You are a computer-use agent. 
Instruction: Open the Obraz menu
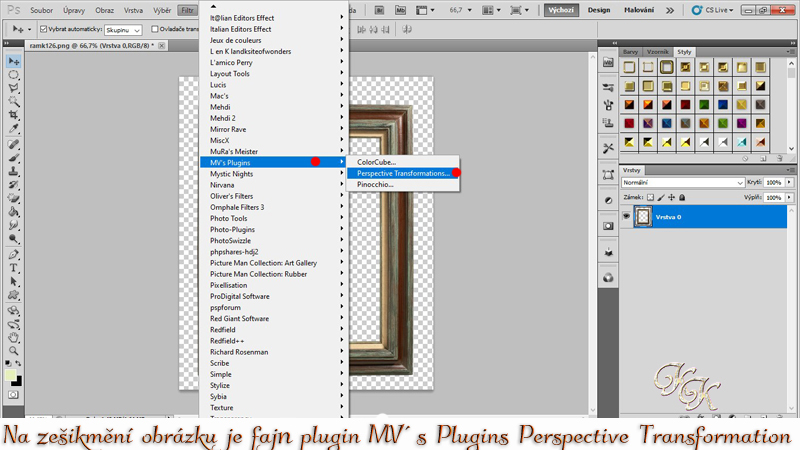(105, 10)
